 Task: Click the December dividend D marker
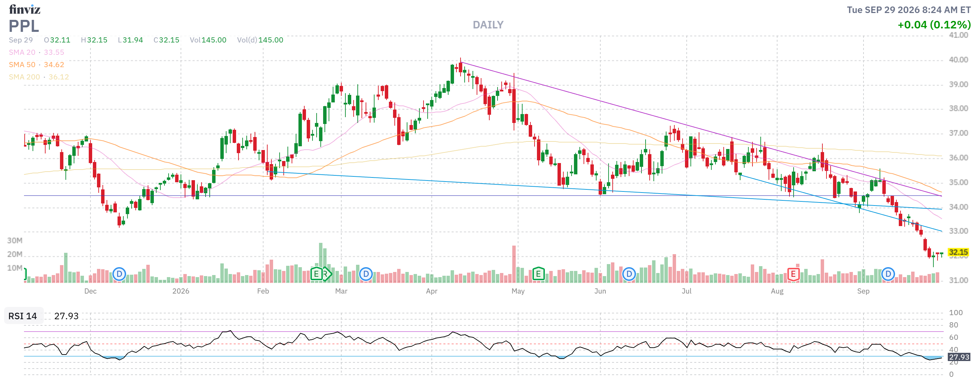(x=119, y=274)
